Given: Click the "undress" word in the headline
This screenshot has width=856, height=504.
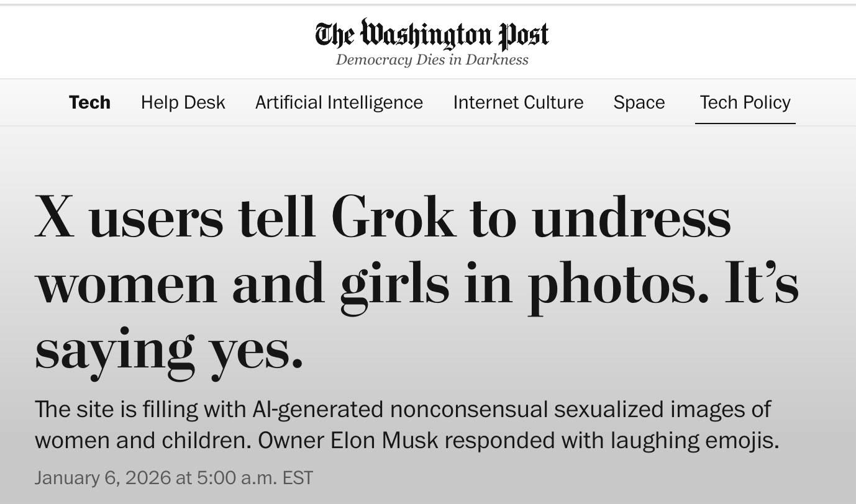Looking at the screenshot, I should coord(631,217).
